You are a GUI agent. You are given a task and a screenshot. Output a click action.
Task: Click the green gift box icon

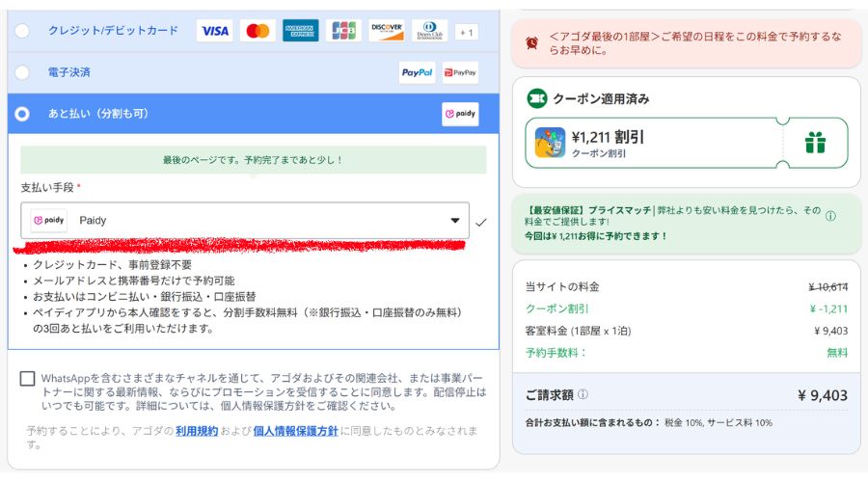tap(815, 143)
